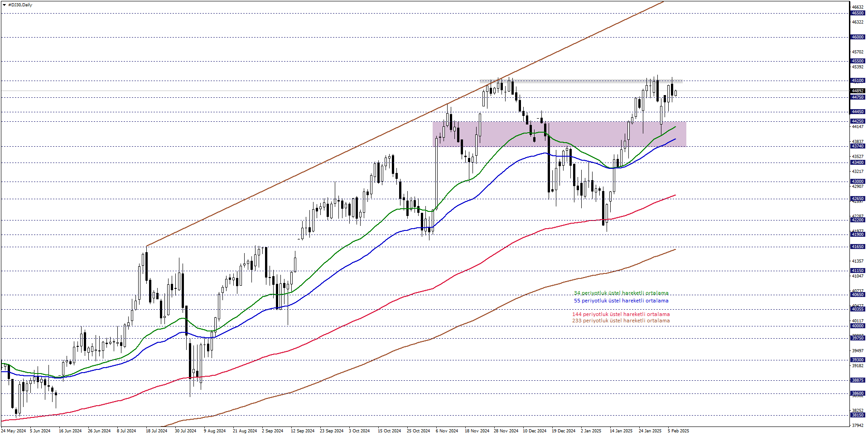Viewport: 868px width, 436px height.
Task: Click the 43740 price level label
Action: click(858, 146)
